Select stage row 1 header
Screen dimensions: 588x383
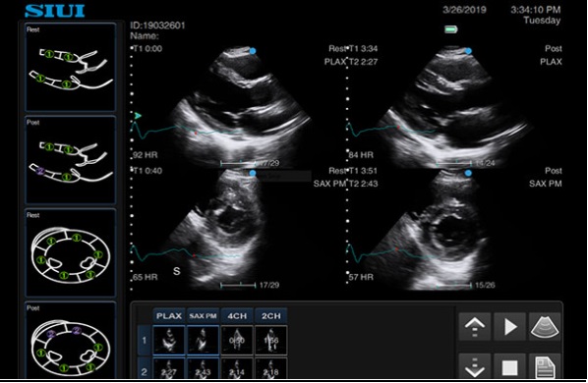coord(145,341)
